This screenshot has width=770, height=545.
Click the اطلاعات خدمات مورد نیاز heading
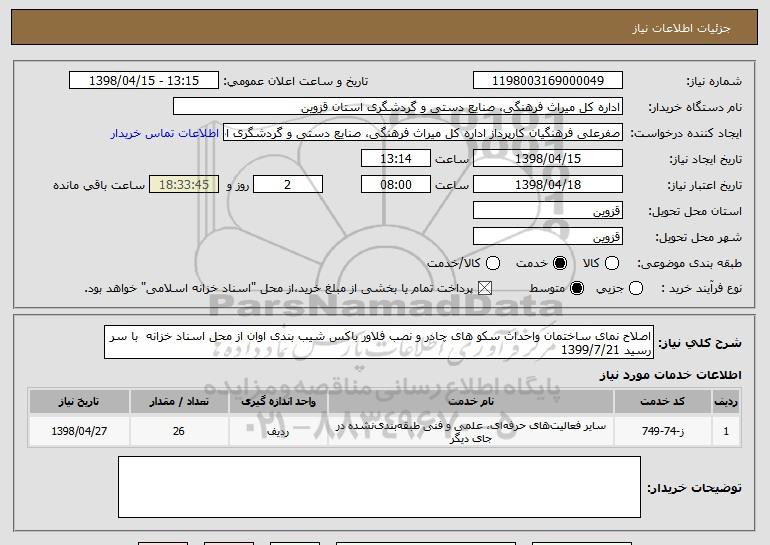click(670, 375)
